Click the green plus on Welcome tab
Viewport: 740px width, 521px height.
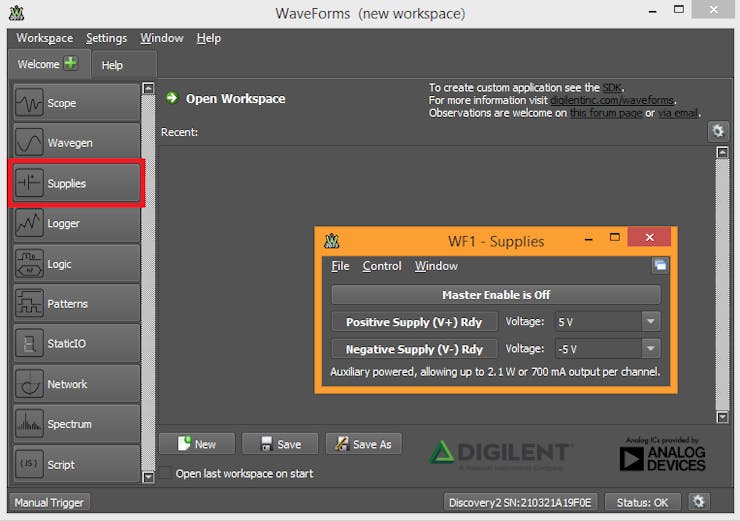[x=71, y=63]
